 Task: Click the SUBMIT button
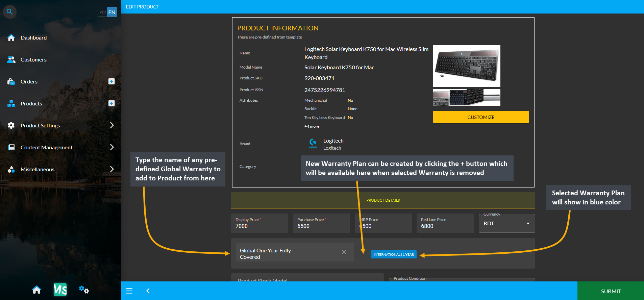(611, 291)
